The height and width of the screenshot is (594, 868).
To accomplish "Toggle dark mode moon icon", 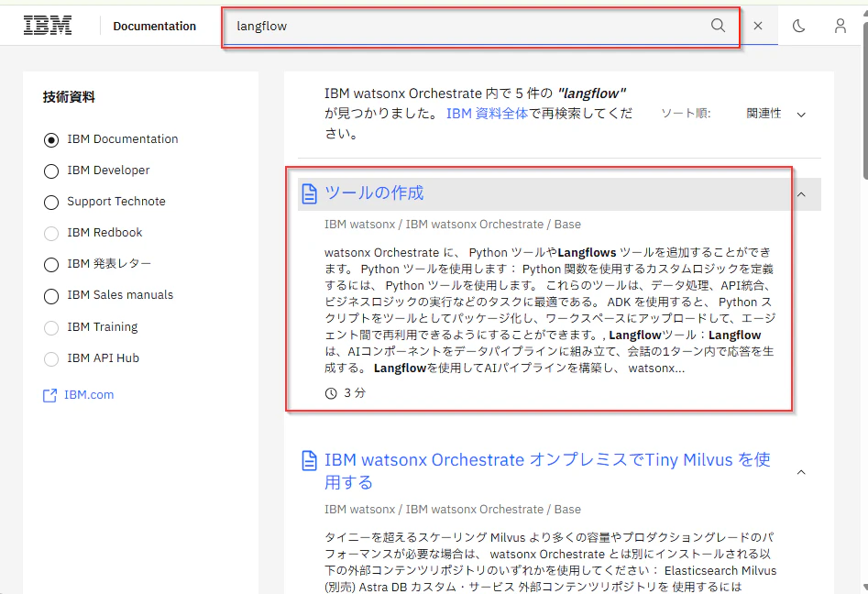I will (799, 26).
